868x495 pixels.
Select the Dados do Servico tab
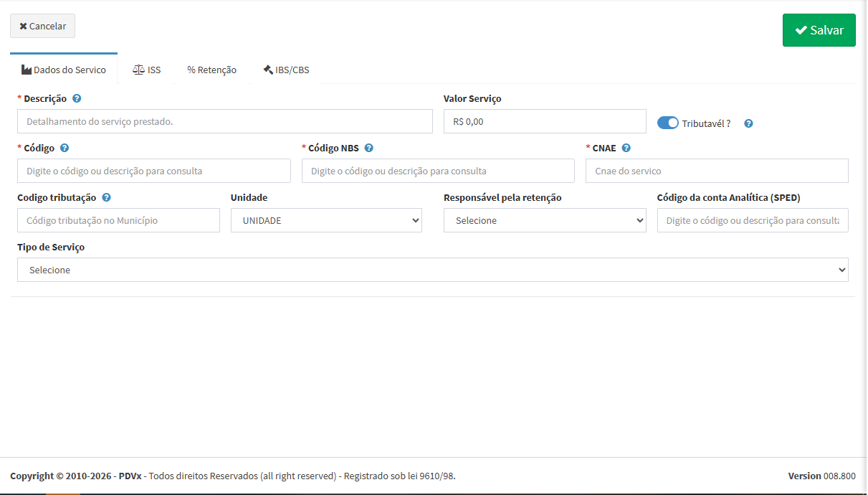point(64,70)
